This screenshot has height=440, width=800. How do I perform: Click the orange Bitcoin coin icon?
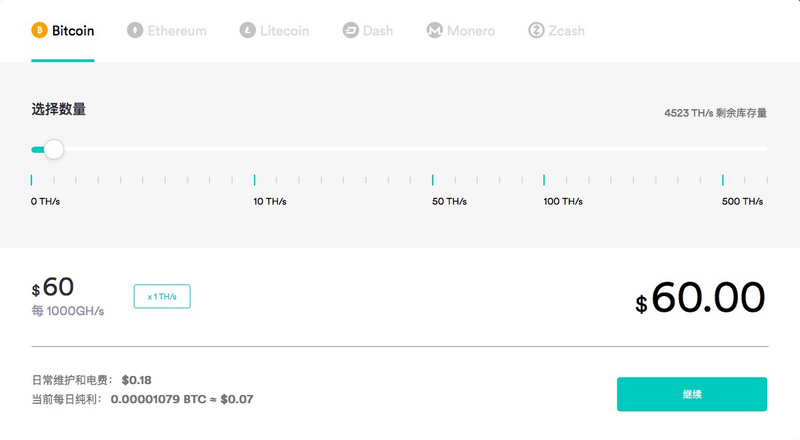tap(39, 30)
